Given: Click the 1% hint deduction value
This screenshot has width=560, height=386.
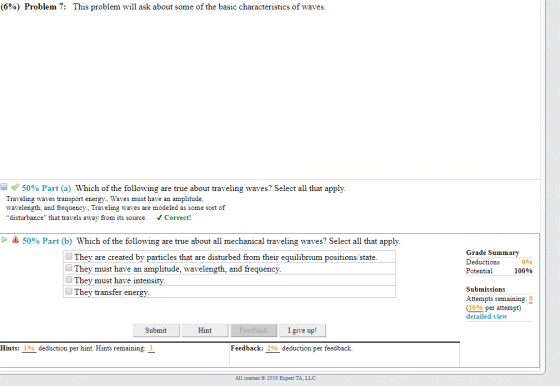Looking at the screenshot, I should coord(29,348).
